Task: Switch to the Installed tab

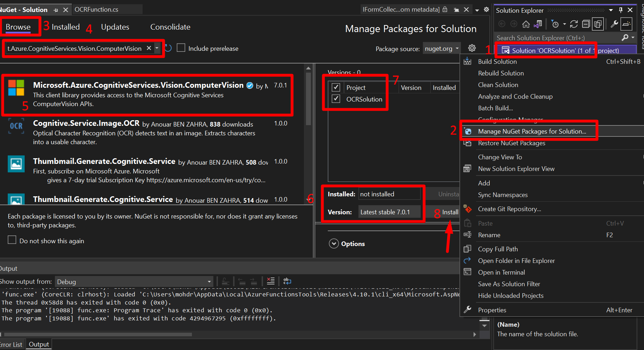Action: (66, 27)
